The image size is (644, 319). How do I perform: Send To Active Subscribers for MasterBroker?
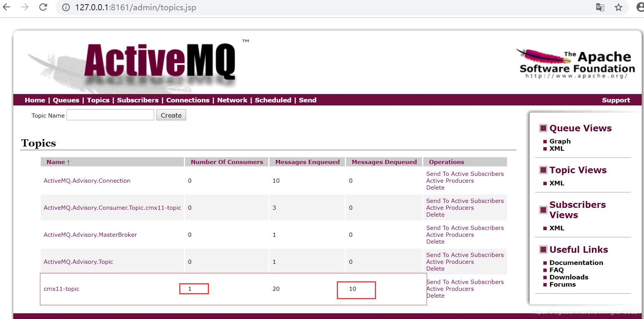[465, 228]
